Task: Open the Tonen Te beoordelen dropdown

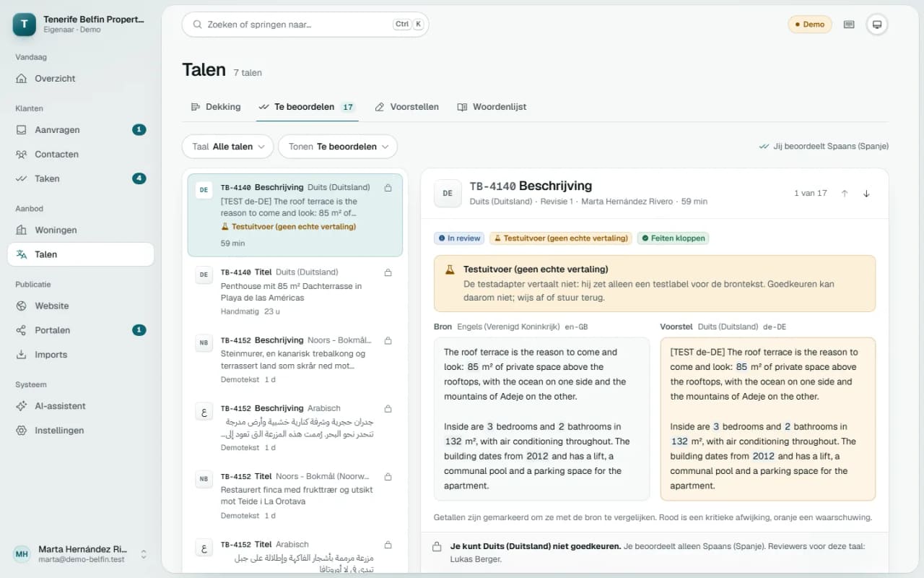Action: coord(337,147)
